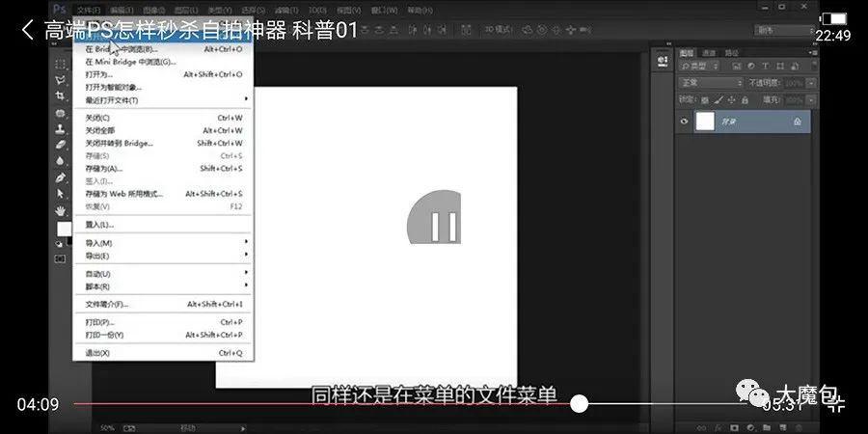Toggle visibility eye of 背景 layer
The image size is (868, 434).
pos(684,122)
